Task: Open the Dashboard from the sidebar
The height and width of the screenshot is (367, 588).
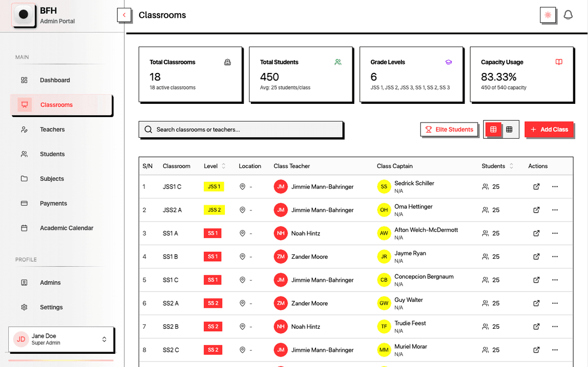Action: pyautogui.click(x=54, y=80)
